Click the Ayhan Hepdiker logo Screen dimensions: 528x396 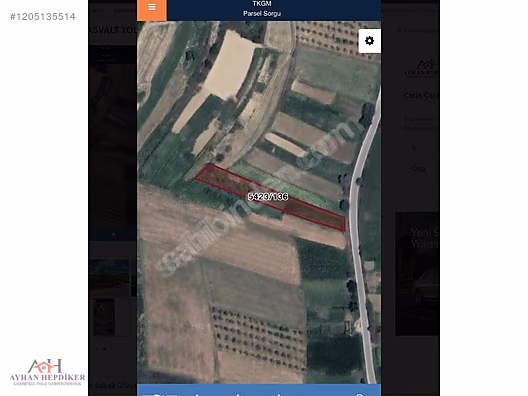point(47,372)
